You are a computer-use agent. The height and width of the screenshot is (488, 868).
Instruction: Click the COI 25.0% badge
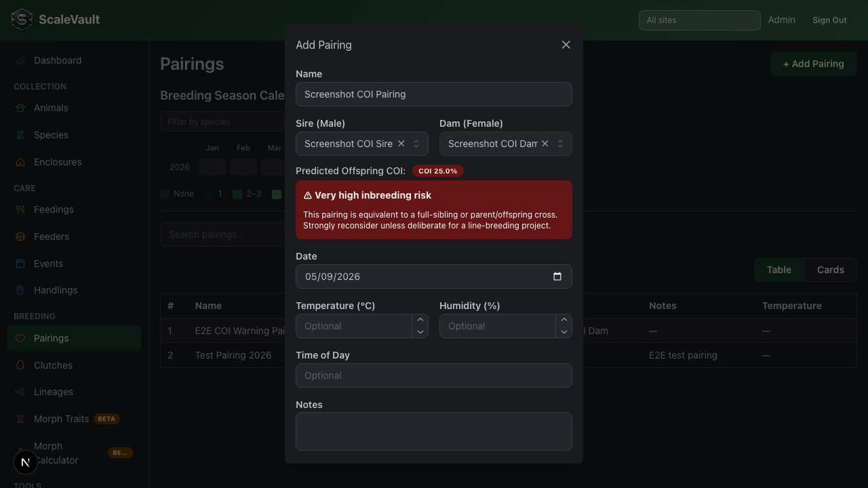coord(438,171)
